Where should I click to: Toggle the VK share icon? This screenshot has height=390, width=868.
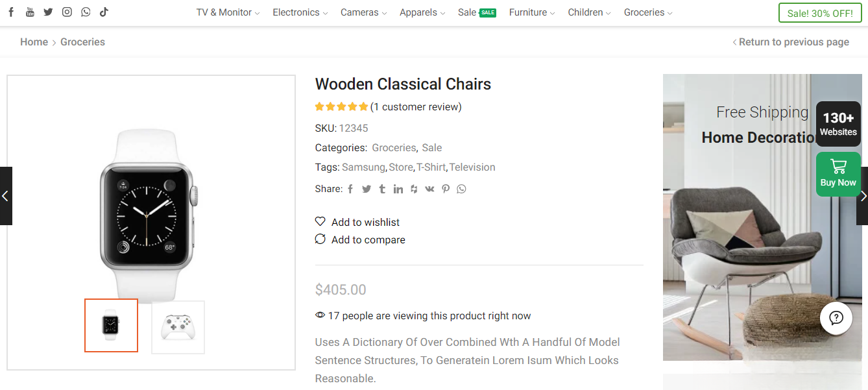pyautogui.click(x=429, y=189)
